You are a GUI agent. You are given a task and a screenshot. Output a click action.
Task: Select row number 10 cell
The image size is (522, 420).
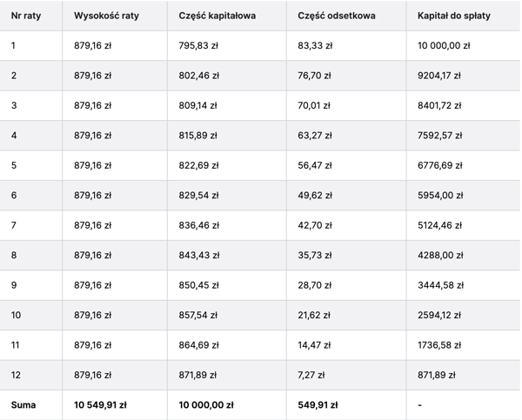coord(17,316)
